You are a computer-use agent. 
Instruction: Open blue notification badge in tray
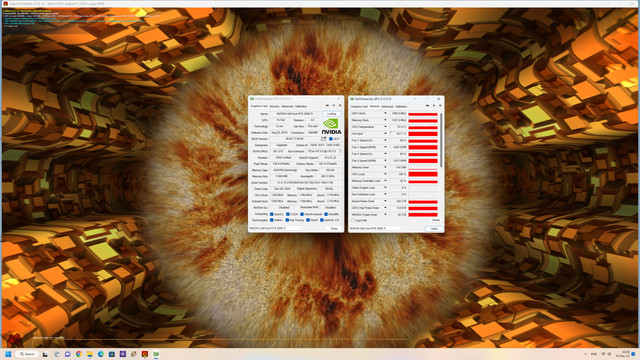coord(633,354)
